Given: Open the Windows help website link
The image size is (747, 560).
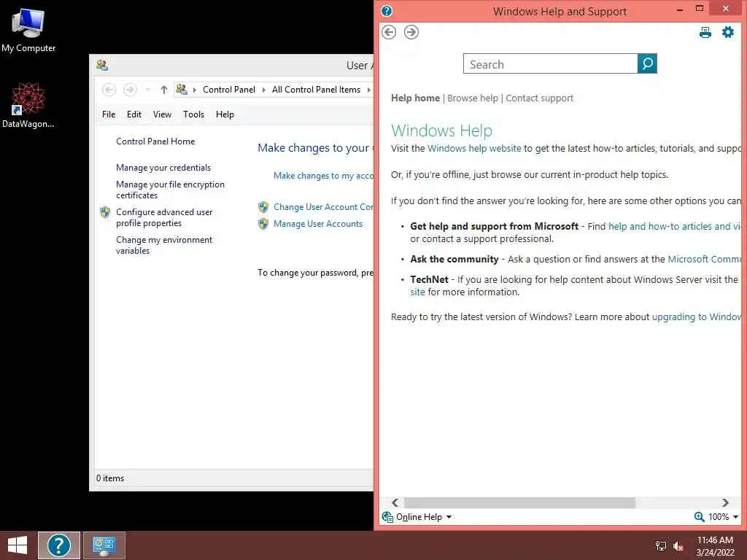Looking at the screenshot, I should point(474,149).
